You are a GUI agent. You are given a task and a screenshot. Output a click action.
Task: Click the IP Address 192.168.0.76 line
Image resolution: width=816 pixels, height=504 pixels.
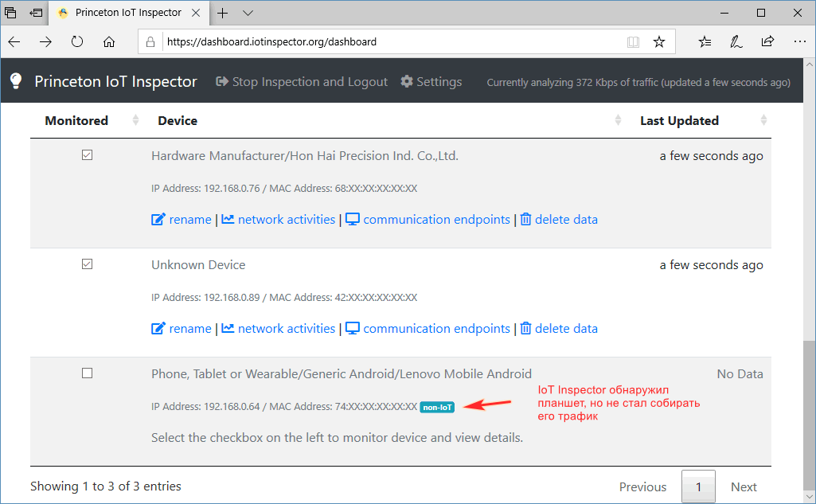click(284, 189)
